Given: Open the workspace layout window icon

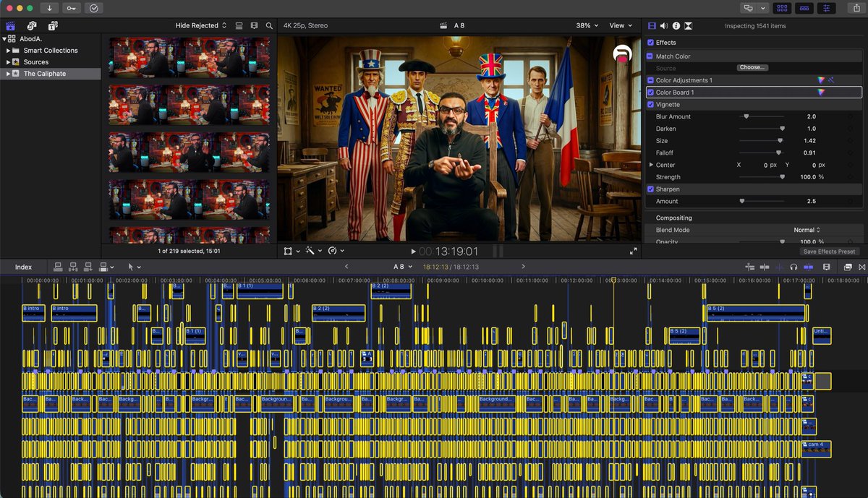Looking at the screenshot, I should click(x=748, y=8).
